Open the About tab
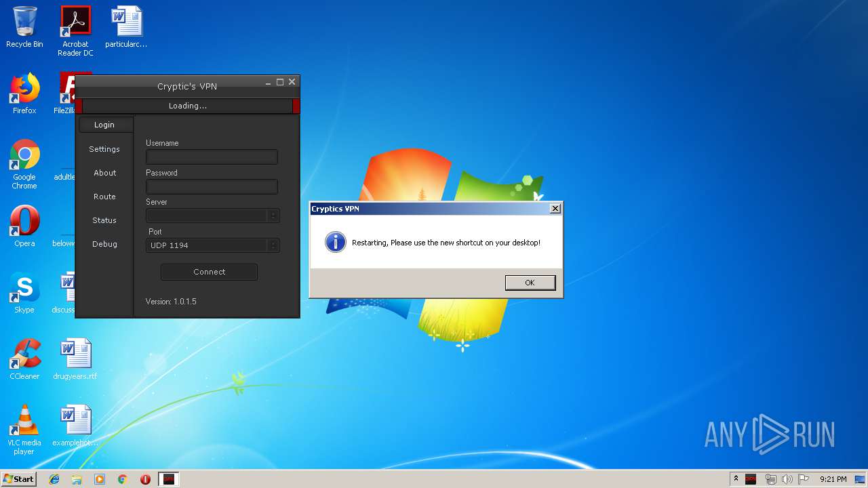 click(104, 173)
